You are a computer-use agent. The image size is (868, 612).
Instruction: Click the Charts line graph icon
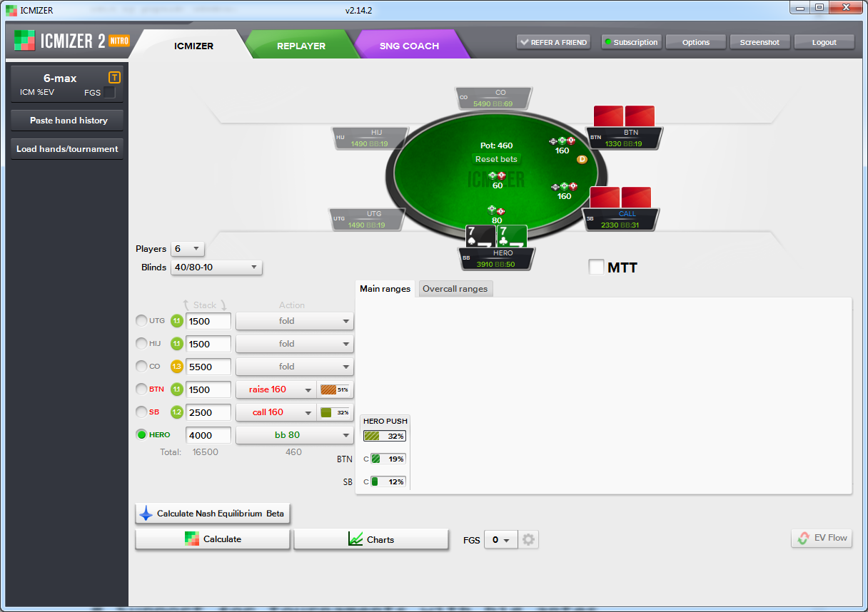tap(355, 539)
